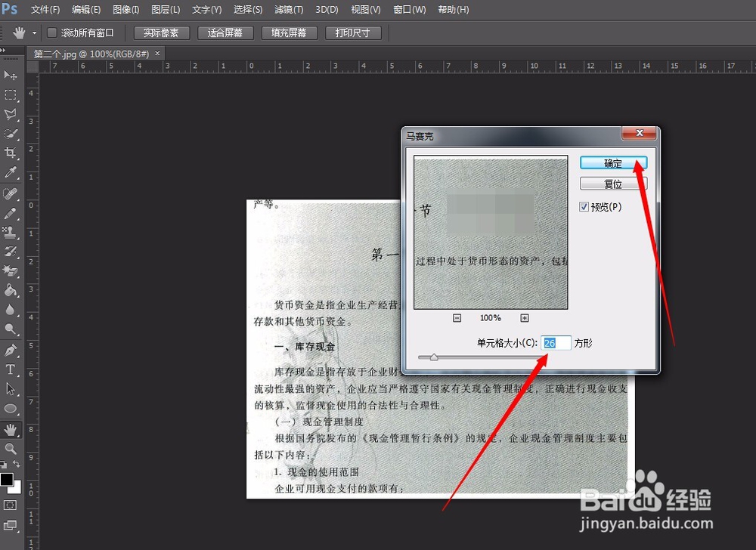The height and width of the screenshot is (550, 756).
Task: Select the Move tool
Action: (x=10, y=75)
